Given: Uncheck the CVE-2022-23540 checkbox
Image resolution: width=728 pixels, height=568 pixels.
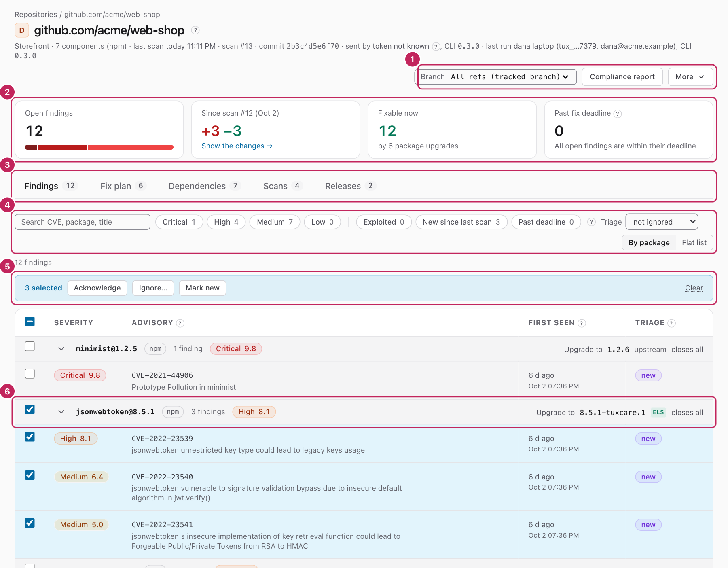Looking at the screenshot, I should [30, 475].
